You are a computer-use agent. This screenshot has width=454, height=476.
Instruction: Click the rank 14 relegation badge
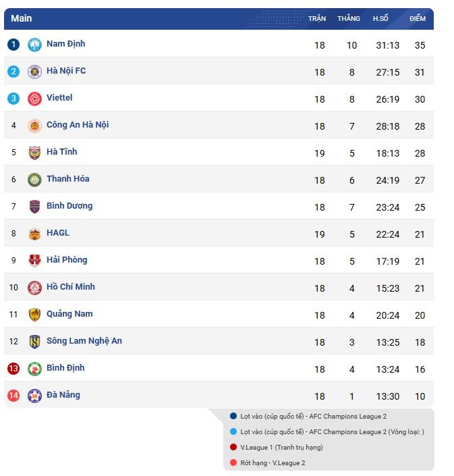[13, 396]
